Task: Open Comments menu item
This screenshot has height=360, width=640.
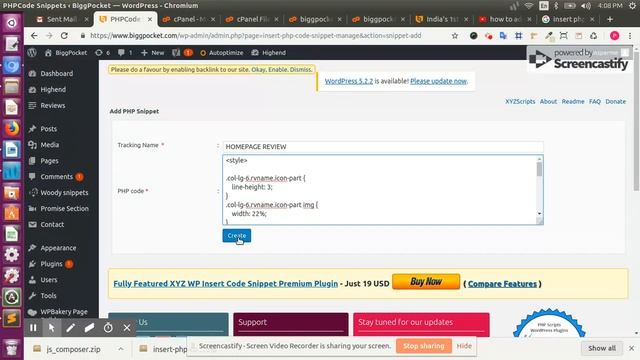Action: pyautogui.click(x=56, y=177)
